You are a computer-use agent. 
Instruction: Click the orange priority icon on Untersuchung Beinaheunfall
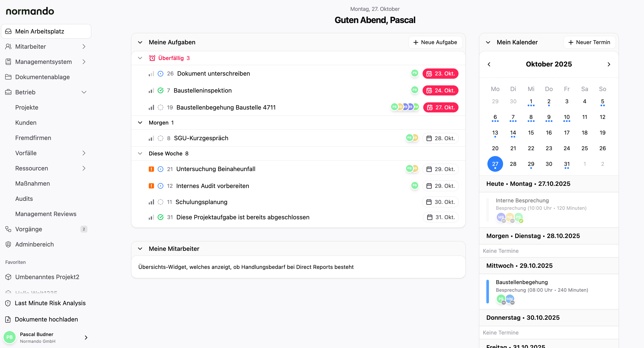151,169
